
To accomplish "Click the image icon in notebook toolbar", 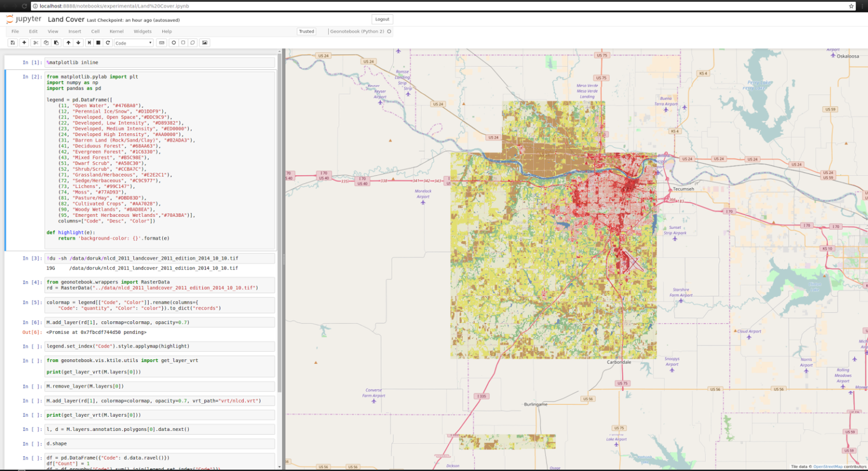I will click(205, 43).
